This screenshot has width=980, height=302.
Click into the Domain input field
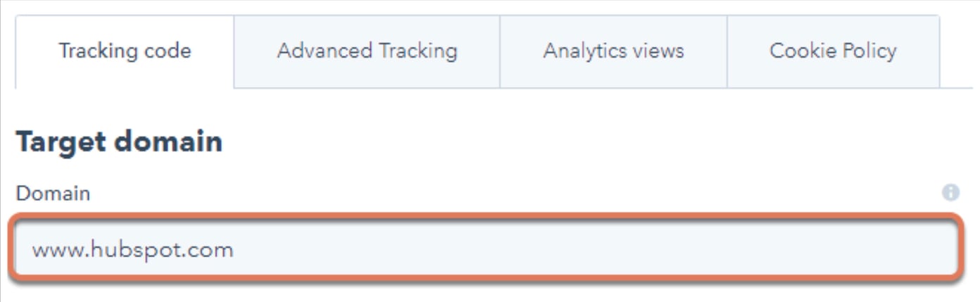coord(484,250)
